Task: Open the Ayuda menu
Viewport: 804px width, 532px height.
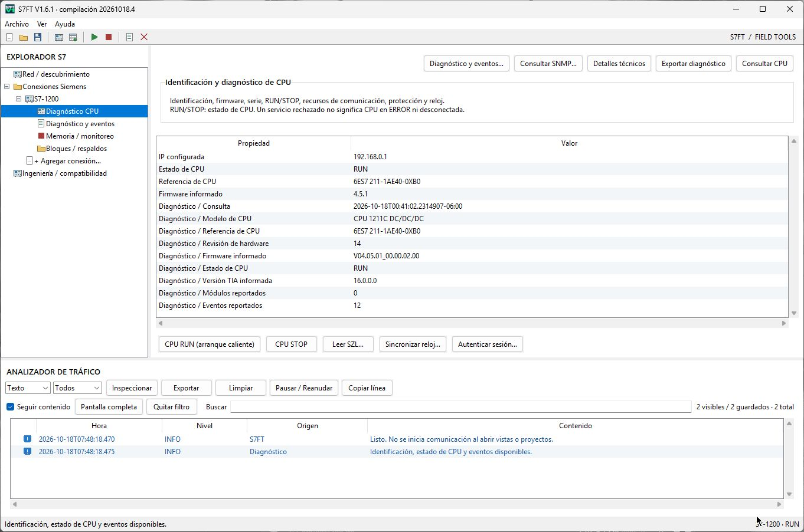Action: 65,24
